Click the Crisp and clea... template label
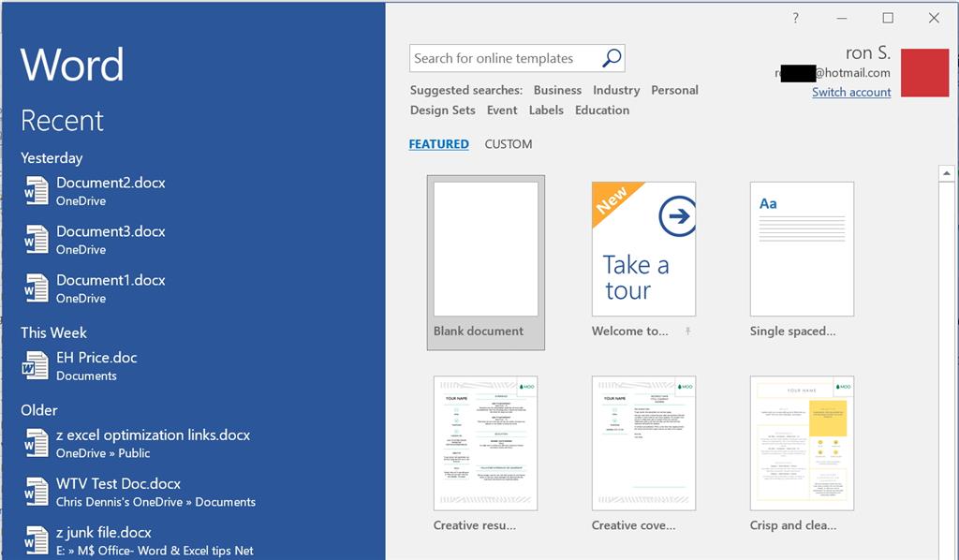Image resolution: width=959 pixels, height=560 pixels. [793, 525]
